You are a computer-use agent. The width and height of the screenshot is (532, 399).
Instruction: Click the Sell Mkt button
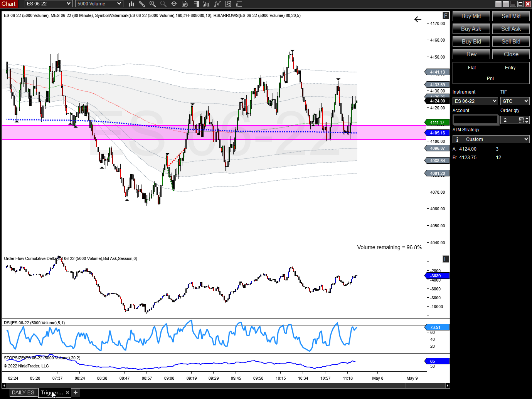[511, 16]
